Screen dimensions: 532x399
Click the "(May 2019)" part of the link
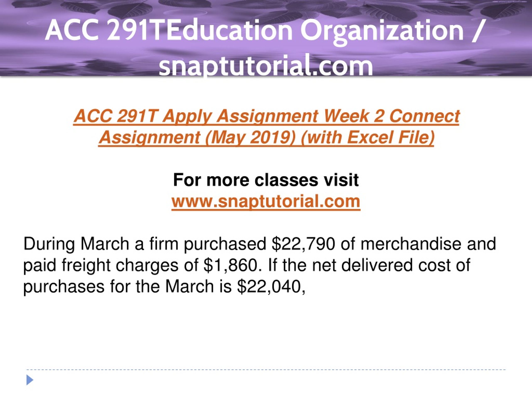(250, 138)
